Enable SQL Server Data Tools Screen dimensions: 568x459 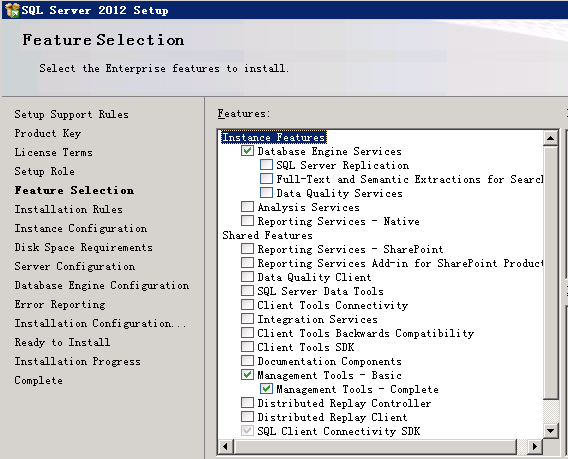click(247, 291)
